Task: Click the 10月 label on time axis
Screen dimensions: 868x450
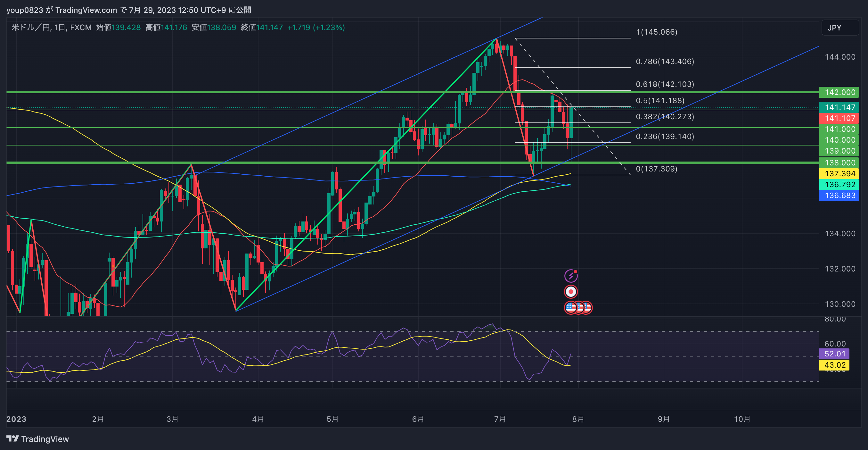Action: (x=742, y=419)
